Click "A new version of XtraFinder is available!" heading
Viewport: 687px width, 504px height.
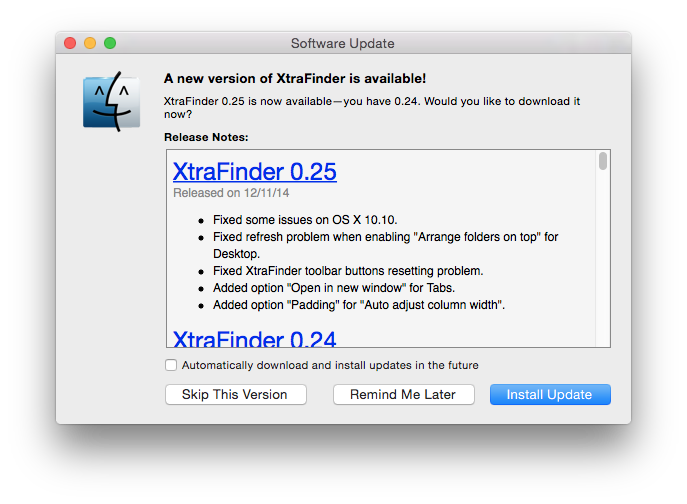(295, 78)
